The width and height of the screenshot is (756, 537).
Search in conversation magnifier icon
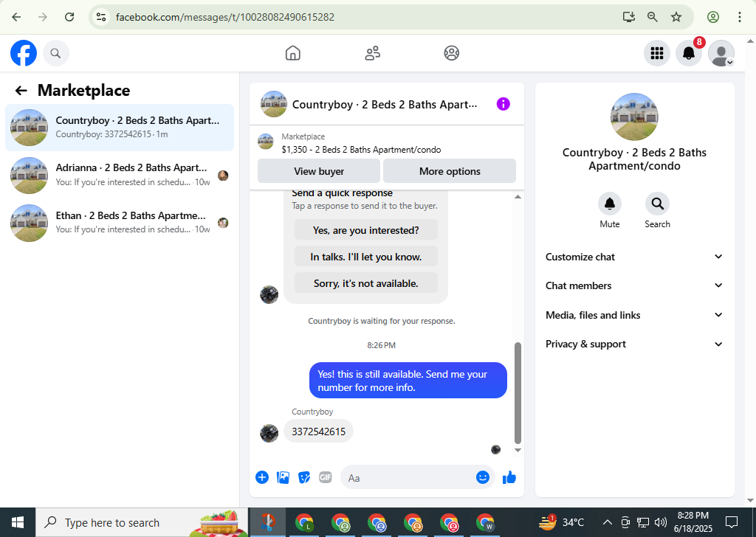pos(657,204)
